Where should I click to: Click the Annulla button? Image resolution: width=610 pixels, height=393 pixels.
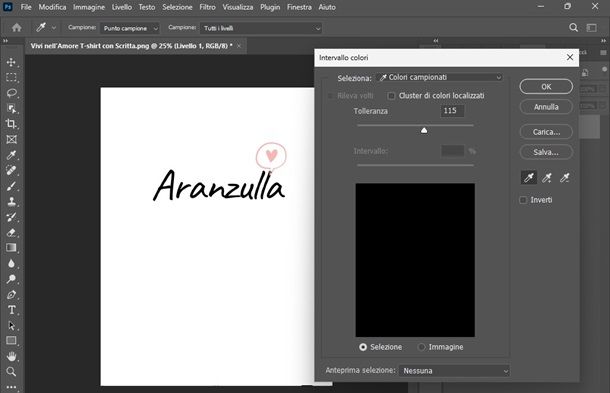[x=546, y=107]
